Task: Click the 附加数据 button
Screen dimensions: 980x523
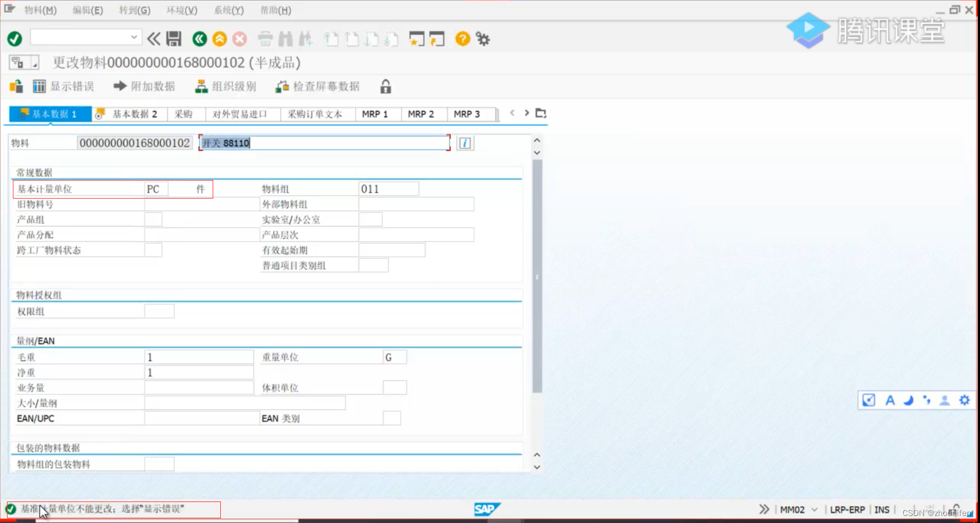Action: tap(144, 86)
